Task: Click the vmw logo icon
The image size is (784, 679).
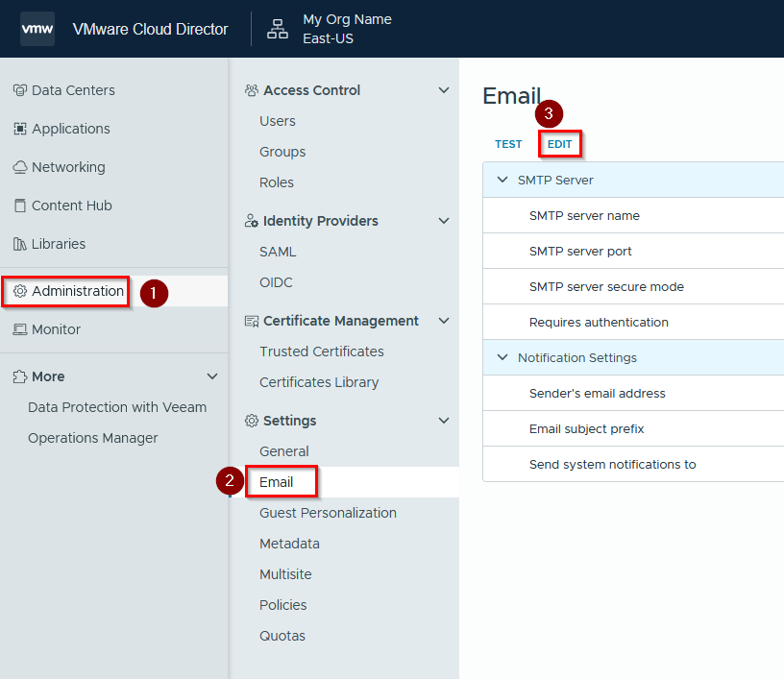Action: tap(37, 29)
